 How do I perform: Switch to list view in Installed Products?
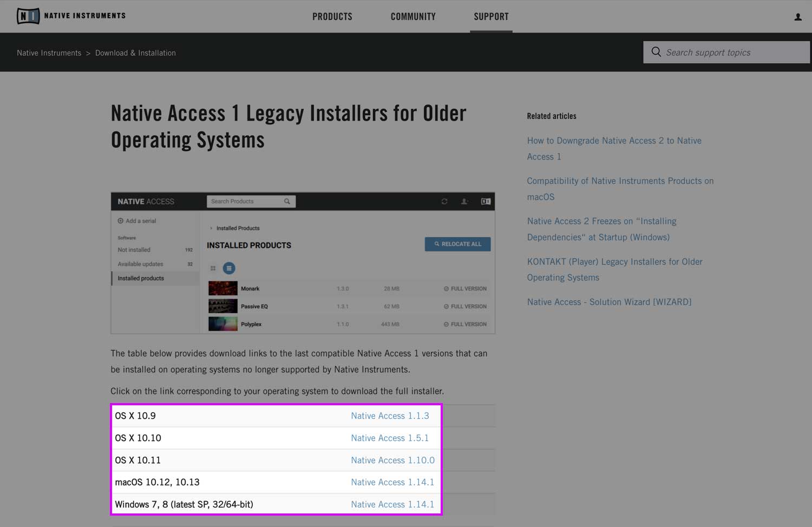coord(229,268)
